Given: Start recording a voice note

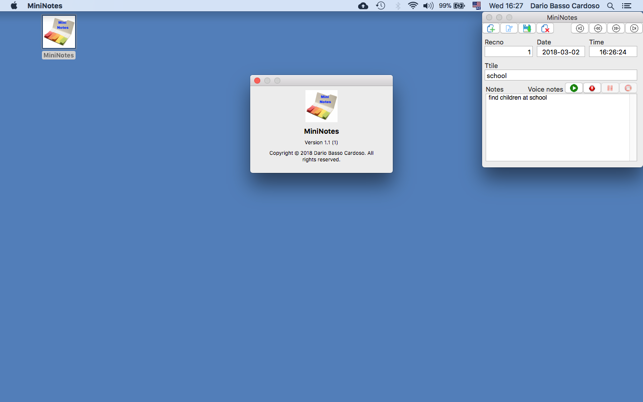Looking at the screenshot, I should (592, 88).
